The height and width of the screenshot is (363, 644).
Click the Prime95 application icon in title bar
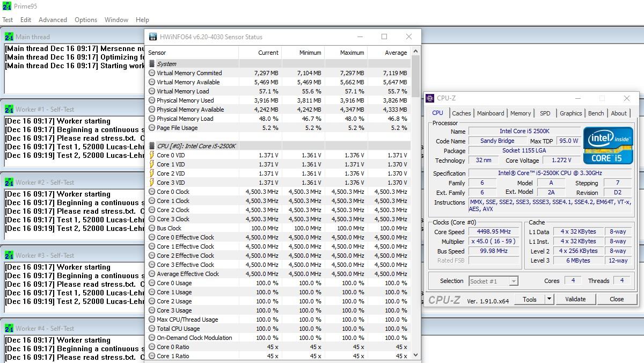[7, 6]
